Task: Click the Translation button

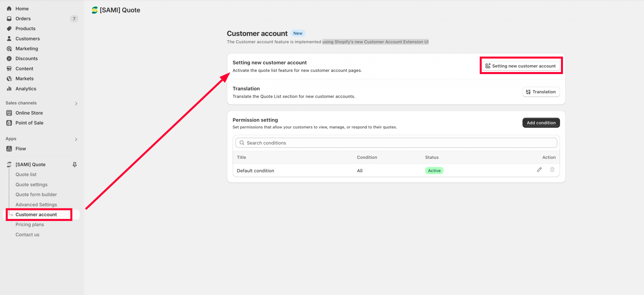Action: pyautogui.click(x=541, y=92)
